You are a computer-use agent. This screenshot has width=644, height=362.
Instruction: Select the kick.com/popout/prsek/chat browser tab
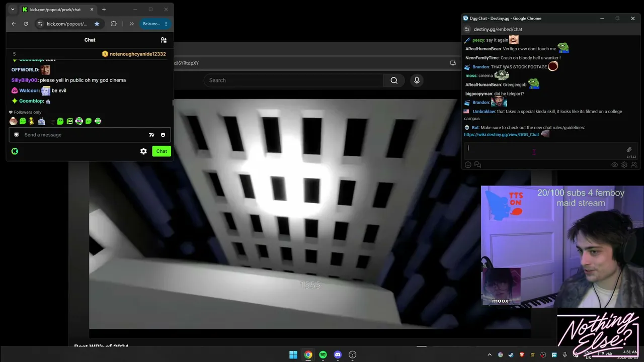58,10
